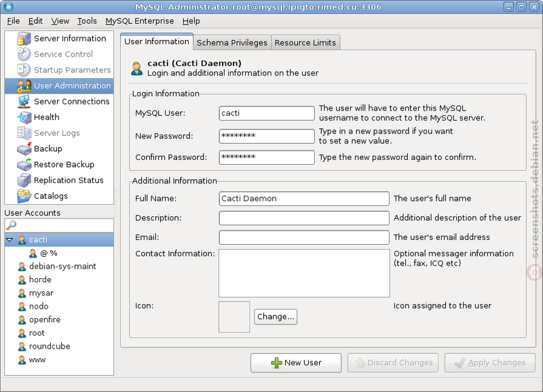This screenshot has height=392, width=543.
Task: Open the View menu
Action: 60,21
